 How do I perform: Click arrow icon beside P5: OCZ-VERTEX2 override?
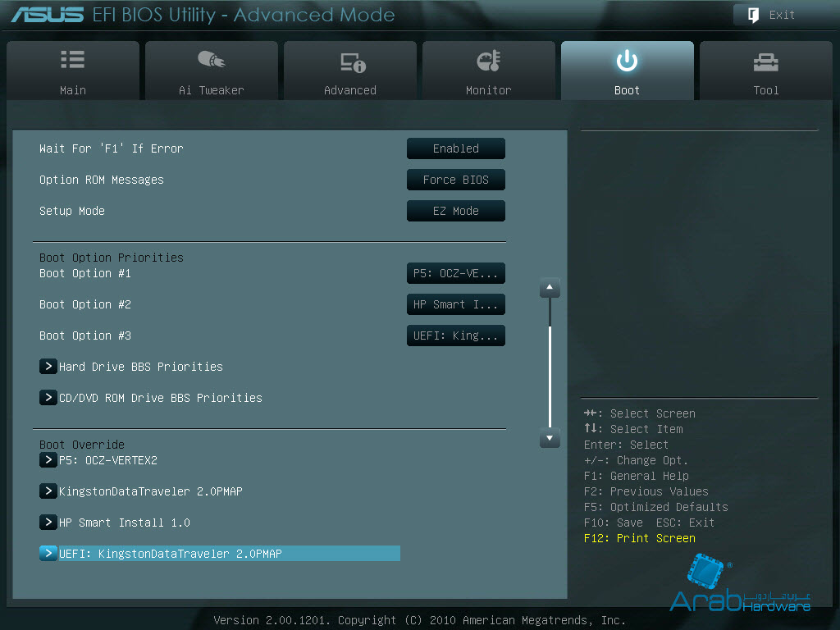[48, 459]
